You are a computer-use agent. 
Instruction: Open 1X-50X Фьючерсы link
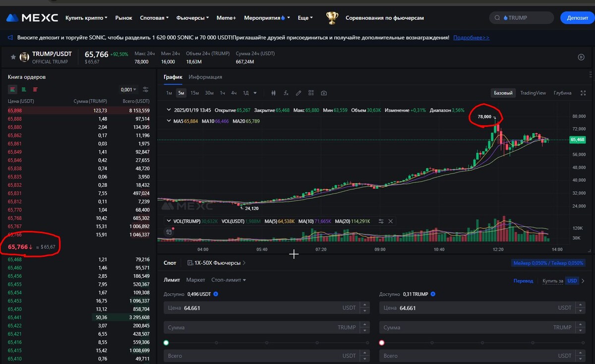coord(217,263)
